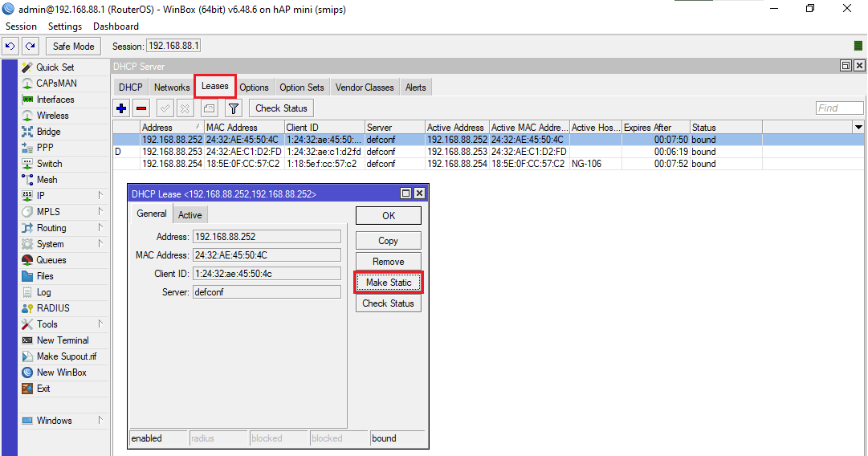Click the comment toolbar icon
This screenshot has height=456, width=868.
(209, 108)
